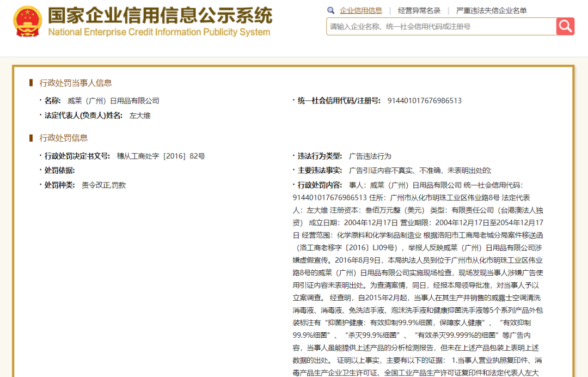Click the 主要违法事实 description text
Screen dimensions: 588x377
(x=420, y=171)
